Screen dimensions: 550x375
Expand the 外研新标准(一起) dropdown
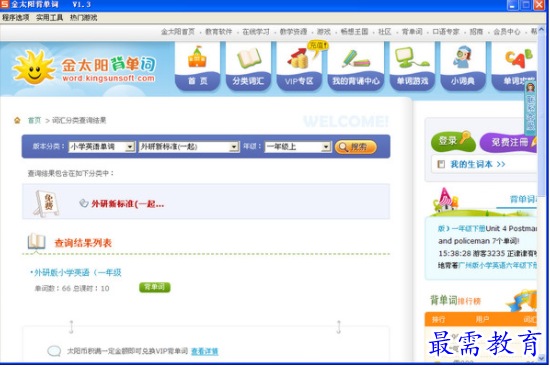click(234, 146)
